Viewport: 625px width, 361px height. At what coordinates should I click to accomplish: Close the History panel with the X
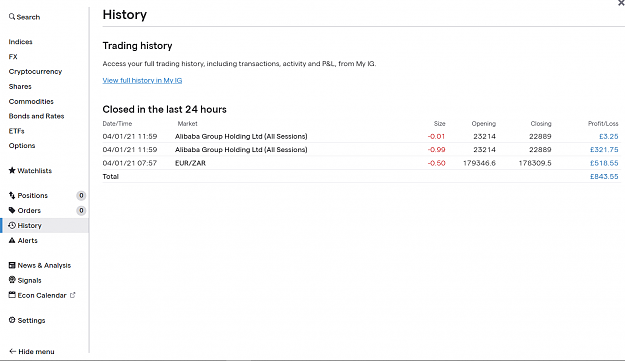click(x=621, y=2)
